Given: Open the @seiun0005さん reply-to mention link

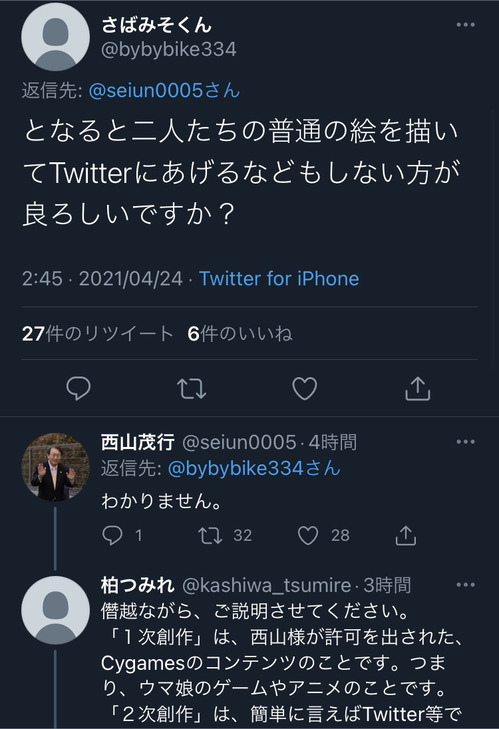Looking at the screenshot, I should (164, 90).
